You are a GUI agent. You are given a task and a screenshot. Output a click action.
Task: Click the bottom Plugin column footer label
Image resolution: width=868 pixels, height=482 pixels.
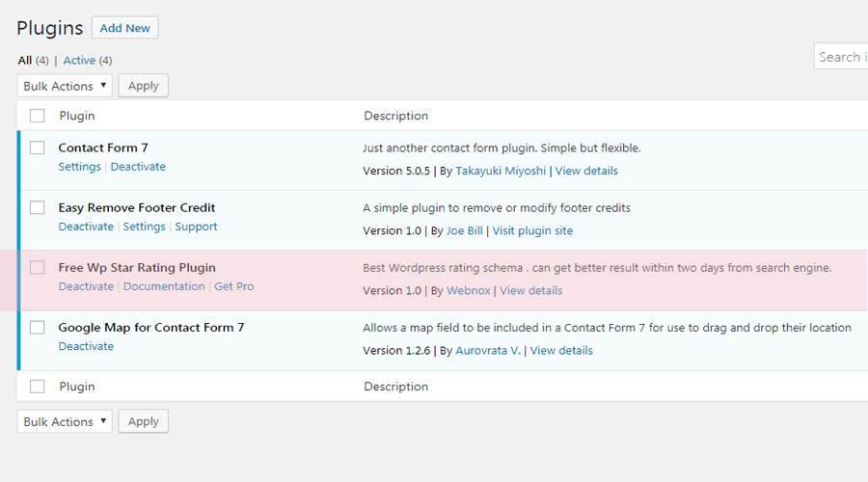[77, 387]
